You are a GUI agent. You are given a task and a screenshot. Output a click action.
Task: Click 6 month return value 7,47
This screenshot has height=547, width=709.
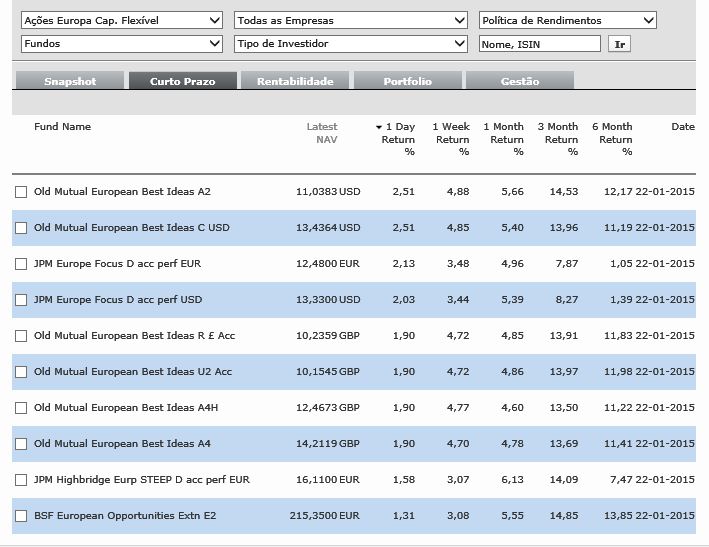(621, 479)
